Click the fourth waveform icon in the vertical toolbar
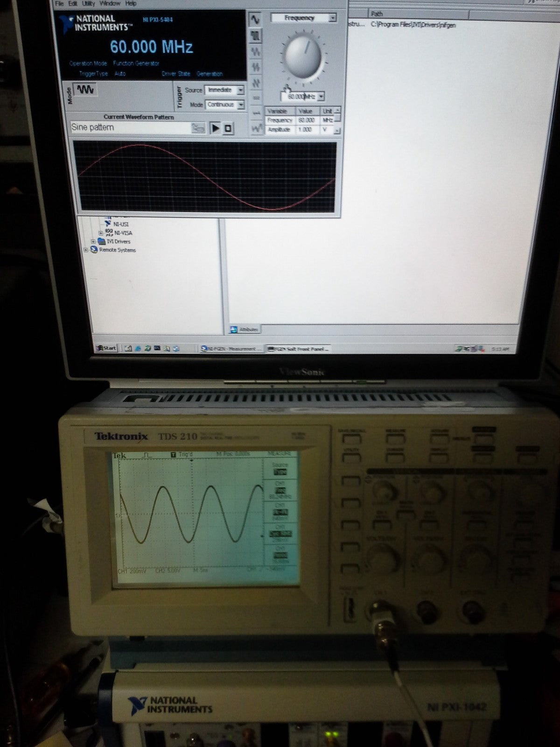The width and height of the screenshot is (560, 747). tap(256, 67)
